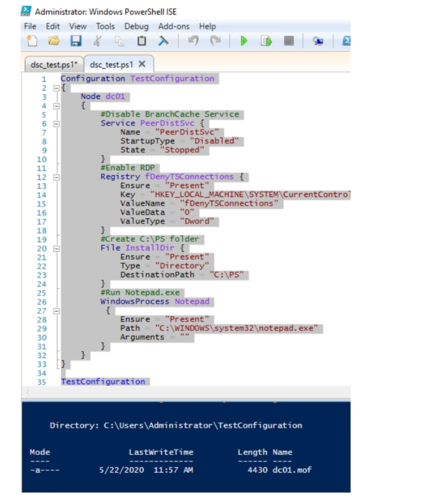Image resolution: width=424 pixels, height=504 pixels.
Task: Select the active dsc_test.ps1 tab
Action: (111, 64)
